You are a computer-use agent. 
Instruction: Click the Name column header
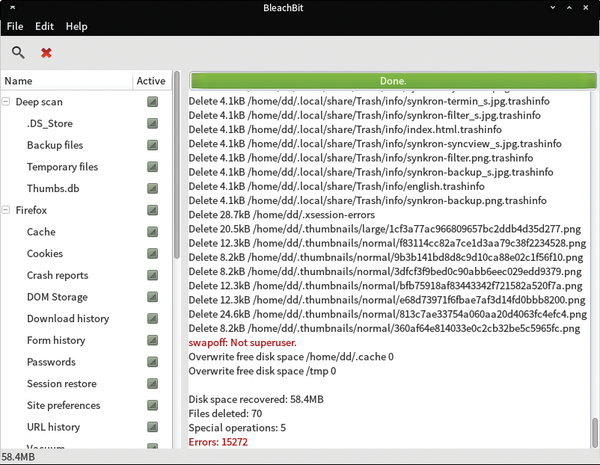click(x=67, y=81)
